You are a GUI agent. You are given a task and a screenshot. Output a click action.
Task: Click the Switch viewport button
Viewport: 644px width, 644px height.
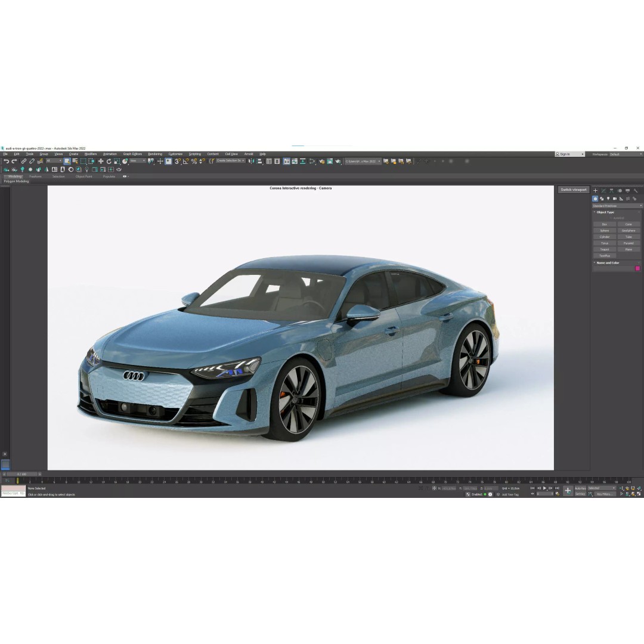(574, 190)
